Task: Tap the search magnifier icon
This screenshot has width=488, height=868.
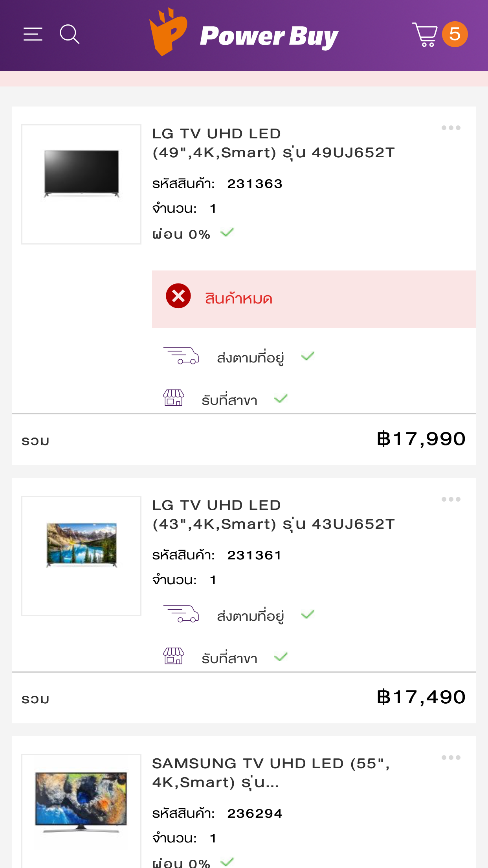Action: coord(69,34)
